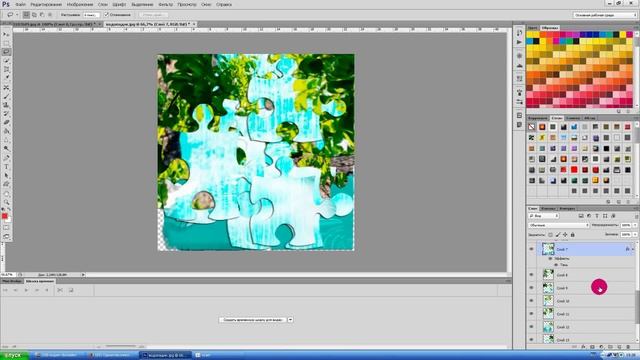640x360 pixels.
Task: Open the Файл menu
Action: (x=20, y=4)
